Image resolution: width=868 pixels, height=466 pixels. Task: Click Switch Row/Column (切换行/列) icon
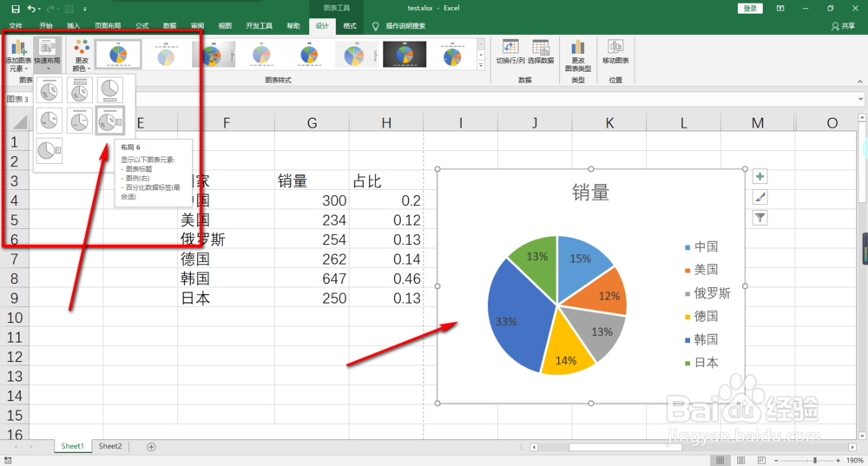pyautogui.click(x=510, y=51)
